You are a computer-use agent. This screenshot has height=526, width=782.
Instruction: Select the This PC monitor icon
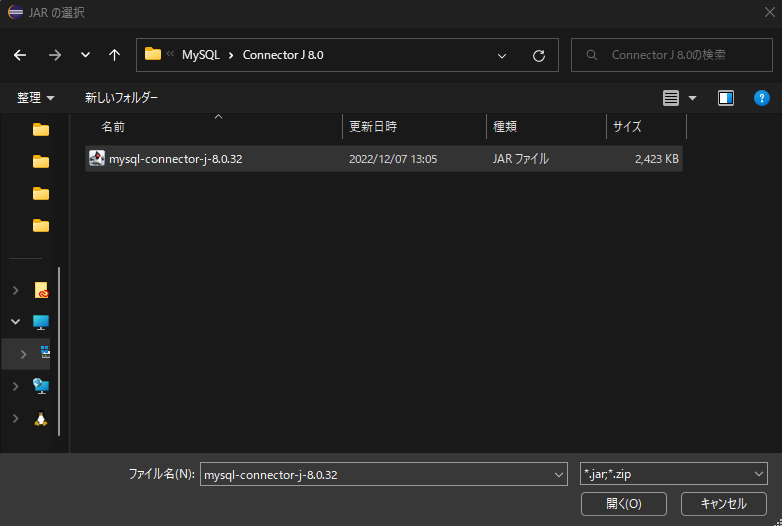(x=41, y=322)
